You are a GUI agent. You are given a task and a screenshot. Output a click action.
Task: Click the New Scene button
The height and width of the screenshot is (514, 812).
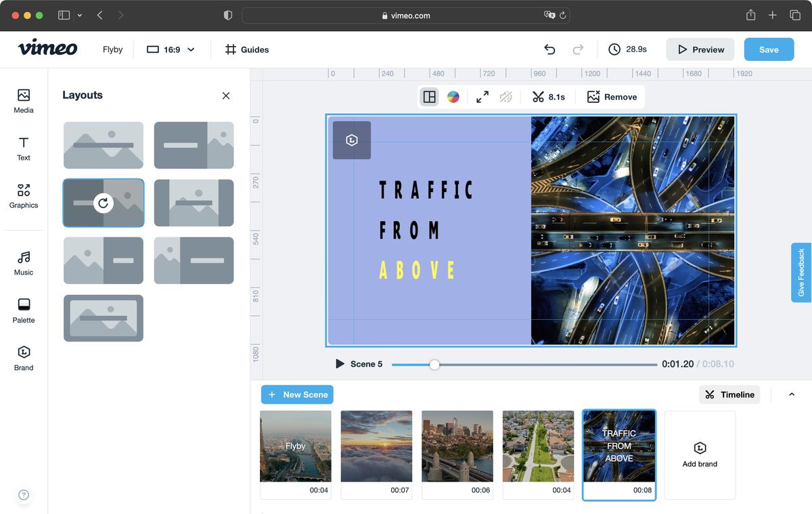[296, 394]
